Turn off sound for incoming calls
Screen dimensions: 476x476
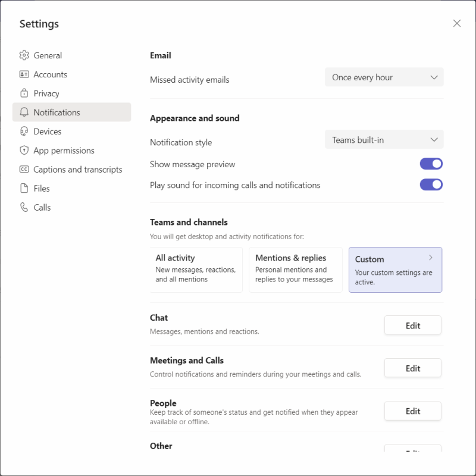[431, 184]
